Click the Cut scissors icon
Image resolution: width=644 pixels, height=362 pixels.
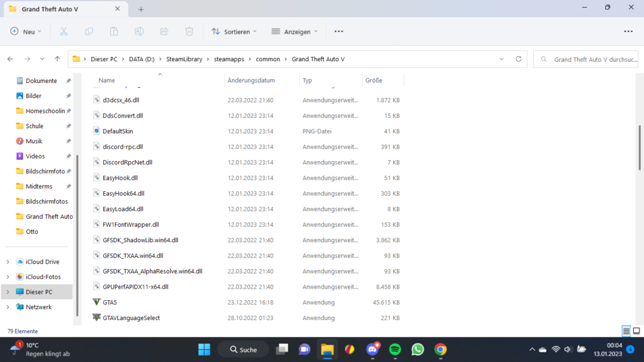(64, 31)
